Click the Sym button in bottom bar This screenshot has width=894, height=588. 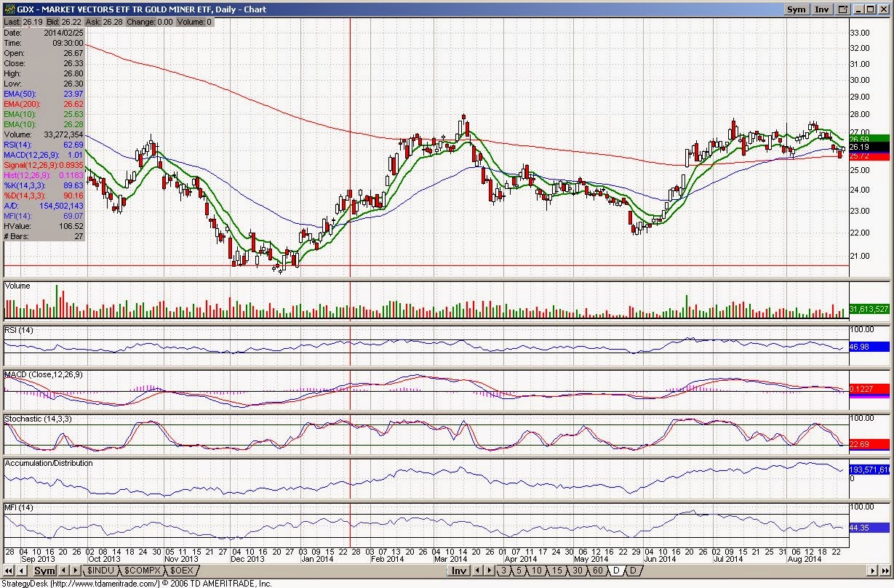click(44, 571)
